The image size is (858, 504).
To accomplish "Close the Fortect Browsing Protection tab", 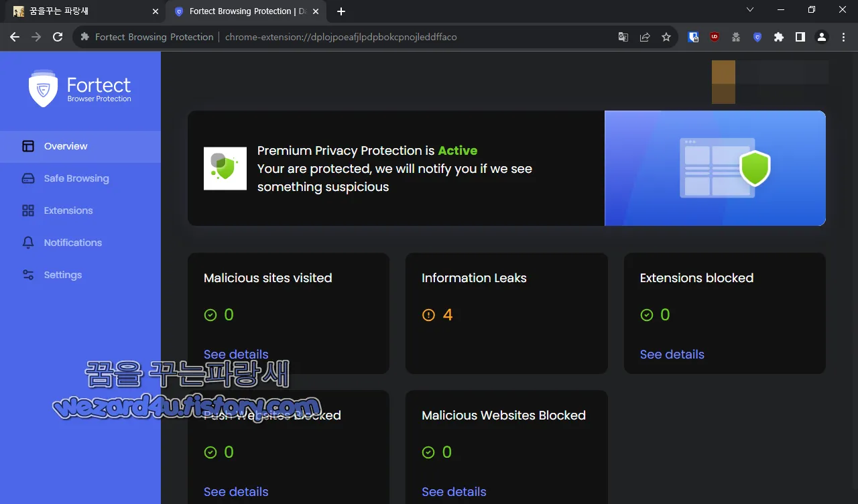I will (x=316, y=11).
